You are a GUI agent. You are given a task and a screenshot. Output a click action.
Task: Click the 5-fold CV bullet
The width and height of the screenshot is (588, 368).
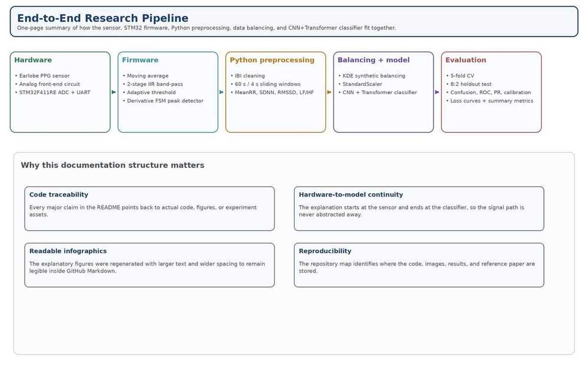(x=460, y=76)
